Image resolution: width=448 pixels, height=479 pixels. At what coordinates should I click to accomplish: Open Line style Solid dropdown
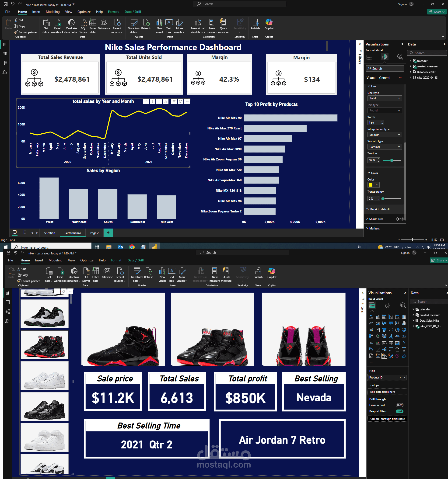385,98
